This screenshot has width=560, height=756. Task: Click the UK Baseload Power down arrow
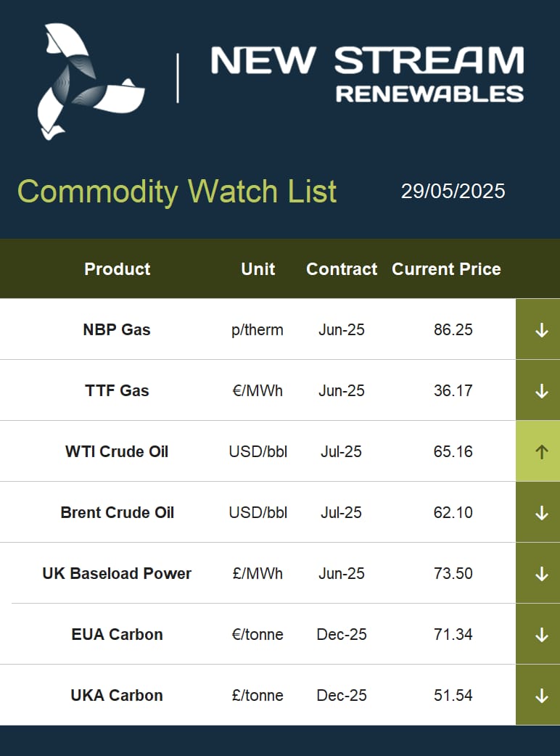542,573
